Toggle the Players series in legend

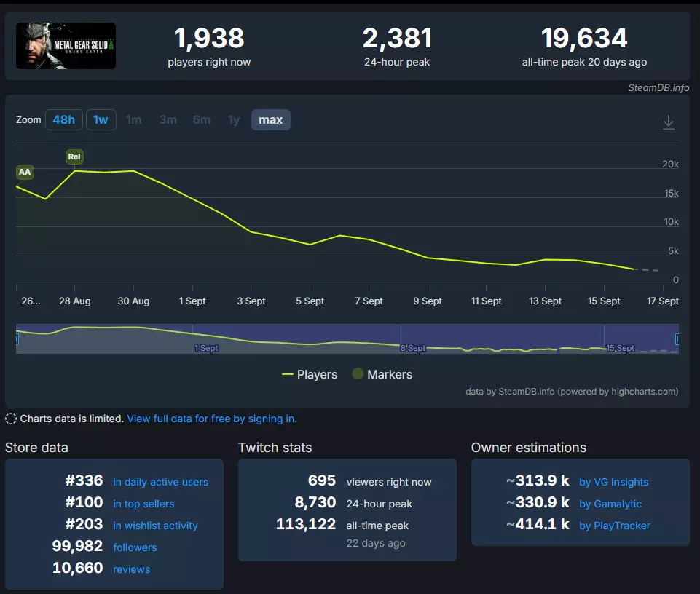point(310,374)
